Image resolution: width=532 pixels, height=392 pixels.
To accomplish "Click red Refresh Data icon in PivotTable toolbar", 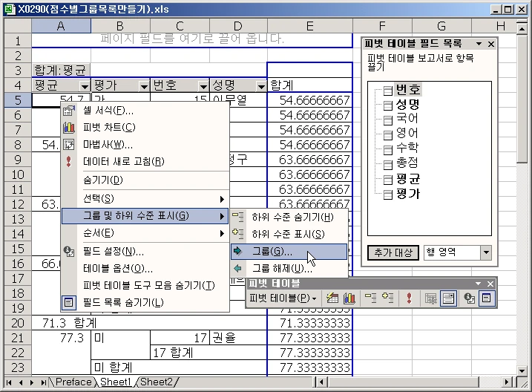I will point(409,298).
